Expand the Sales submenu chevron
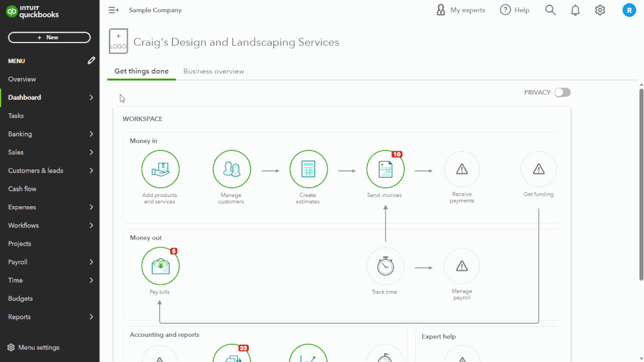644x362 pixels. [x=91, y=152]
